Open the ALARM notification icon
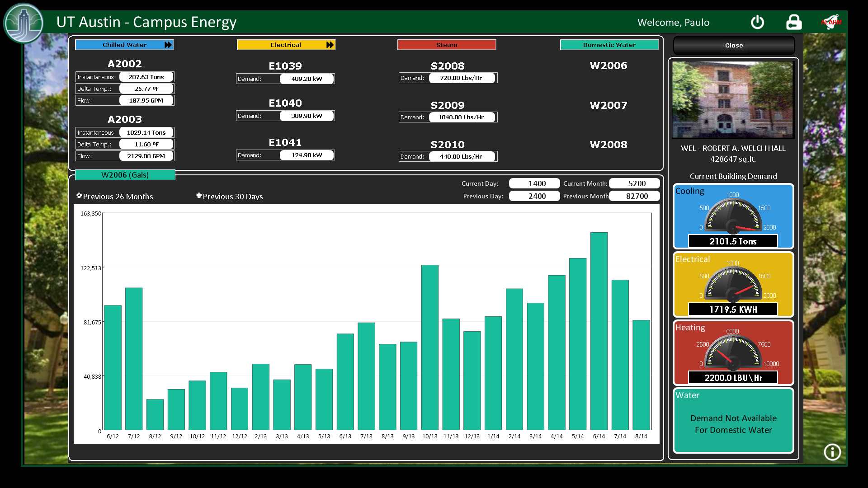Viewport: 868px width, 488px height. (831, 22)
